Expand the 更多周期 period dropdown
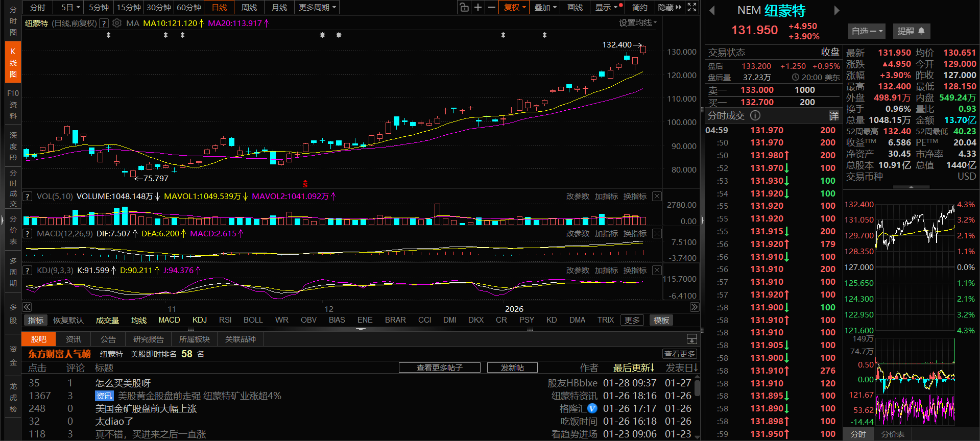Viewport: 980px width, 441px height. coord(317,7)
